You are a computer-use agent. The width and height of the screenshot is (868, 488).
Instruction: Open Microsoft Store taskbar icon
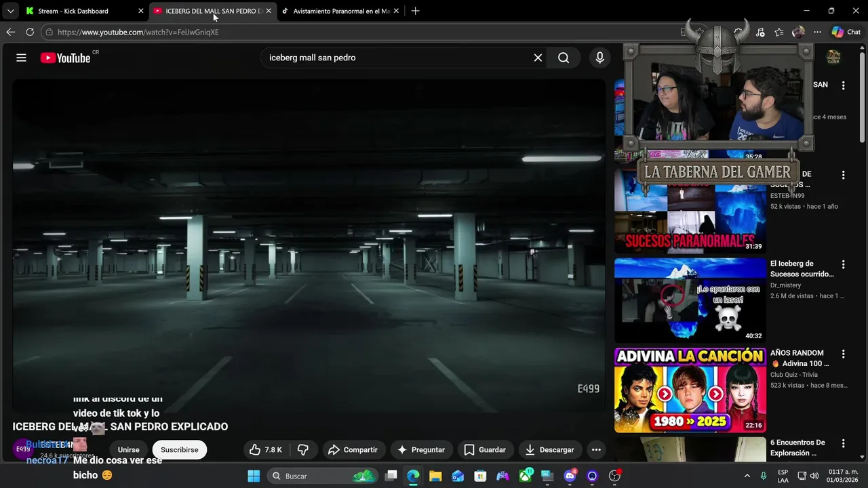tap(480, 476)
